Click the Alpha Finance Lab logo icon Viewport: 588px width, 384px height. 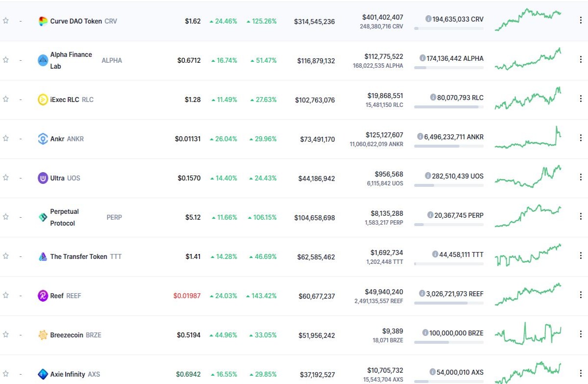[43, 60]
